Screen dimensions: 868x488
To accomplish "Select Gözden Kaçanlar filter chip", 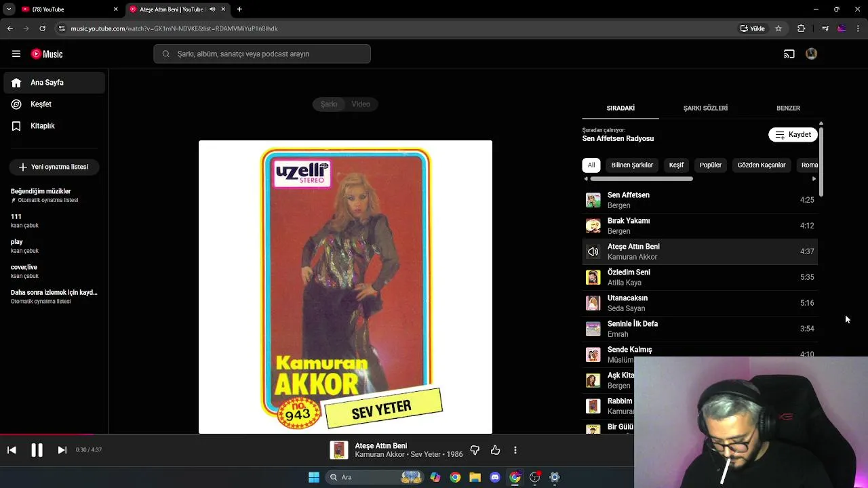I will (762, 165).
